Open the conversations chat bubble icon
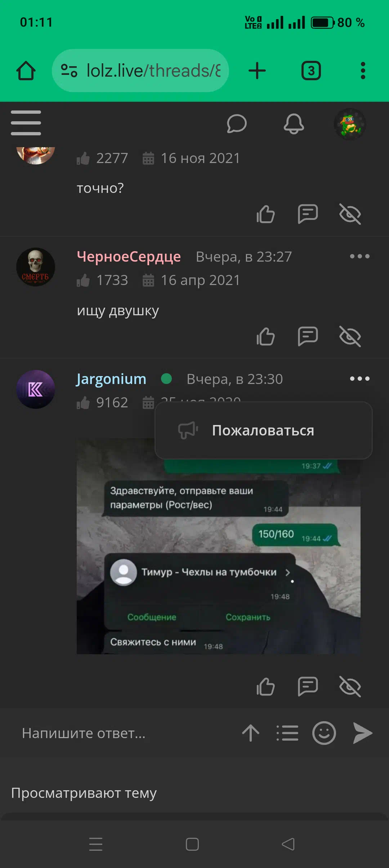Image resolution: width=389 pixels, height=868 pixels. (237, 124)
